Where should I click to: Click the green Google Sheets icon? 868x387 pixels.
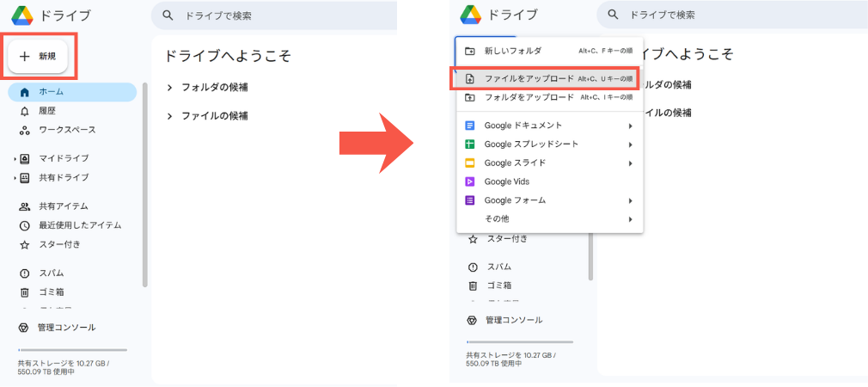point(470,144)
